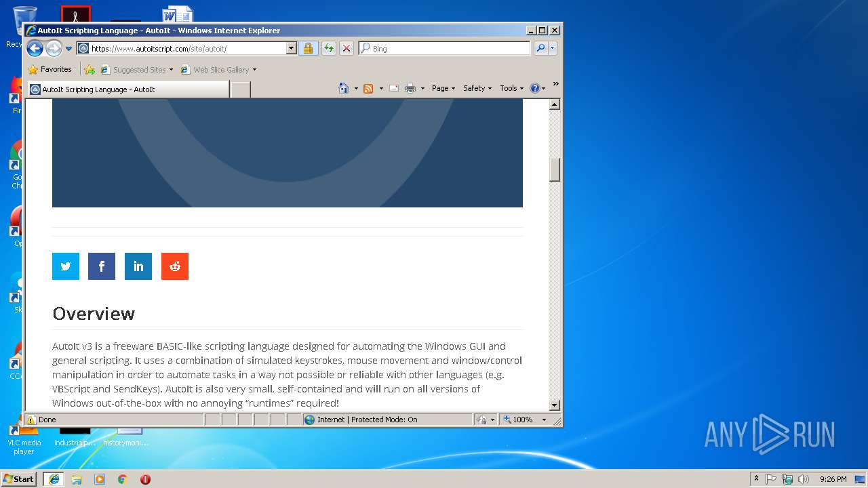The image size is (868, 488).
Task: Open media player taskbar icon
Action: pyautogui.click(x=100, y=479)
